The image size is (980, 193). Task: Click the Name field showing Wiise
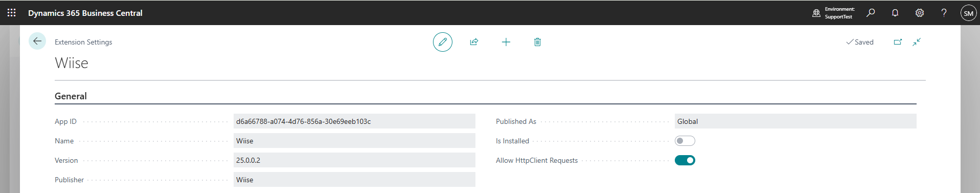point(354,141)
